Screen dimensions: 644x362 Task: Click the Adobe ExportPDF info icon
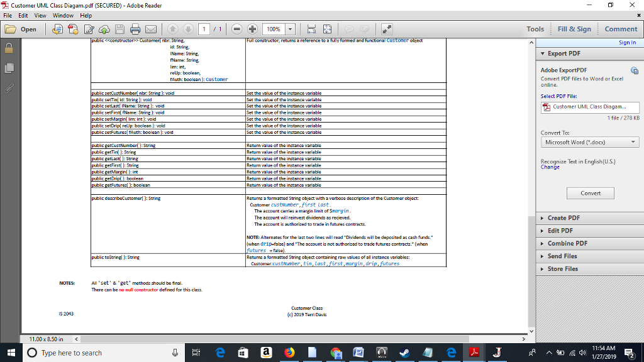coord(635,70)
